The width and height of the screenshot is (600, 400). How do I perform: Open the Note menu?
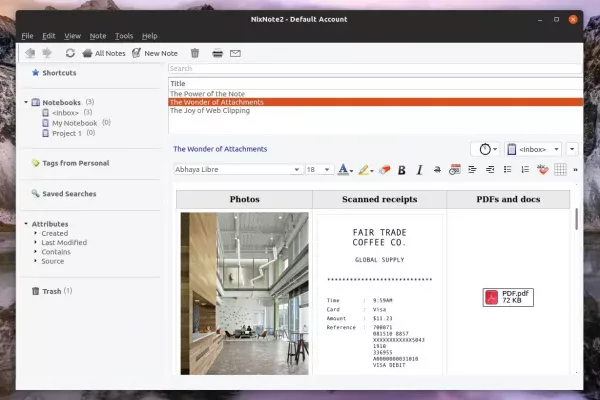[98, 36]
